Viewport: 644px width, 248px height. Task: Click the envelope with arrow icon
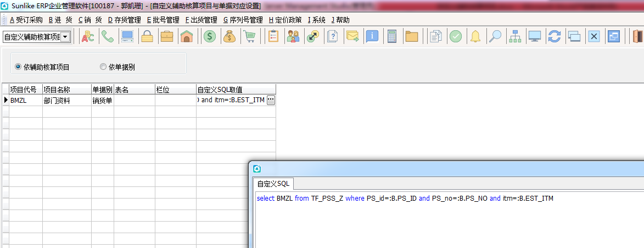pos(352,37)
